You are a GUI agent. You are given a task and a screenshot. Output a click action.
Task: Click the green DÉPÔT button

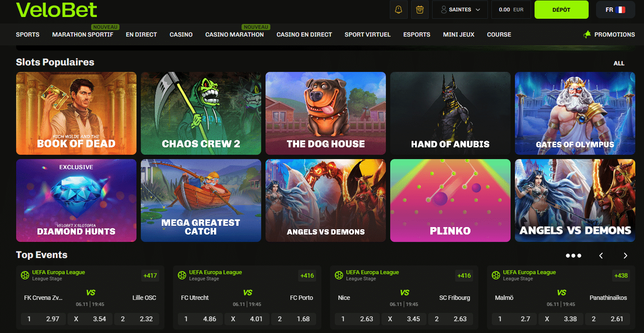(x=562, y=10)
